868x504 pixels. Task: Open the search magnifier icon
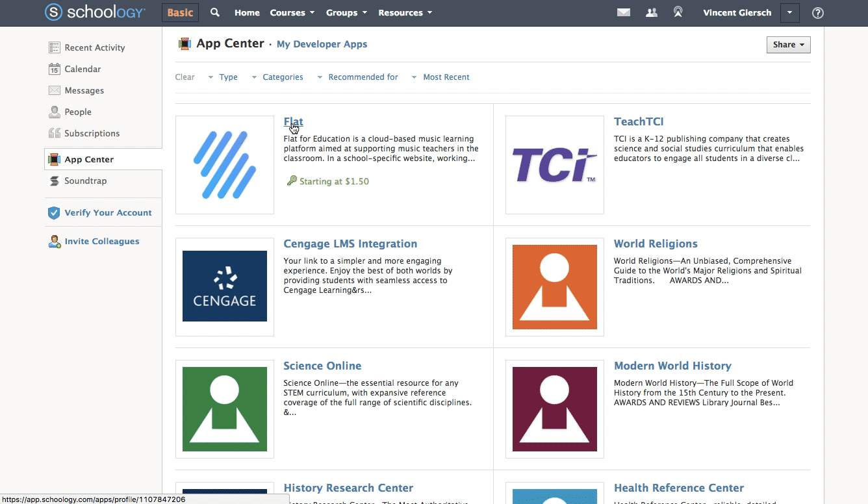215,12
